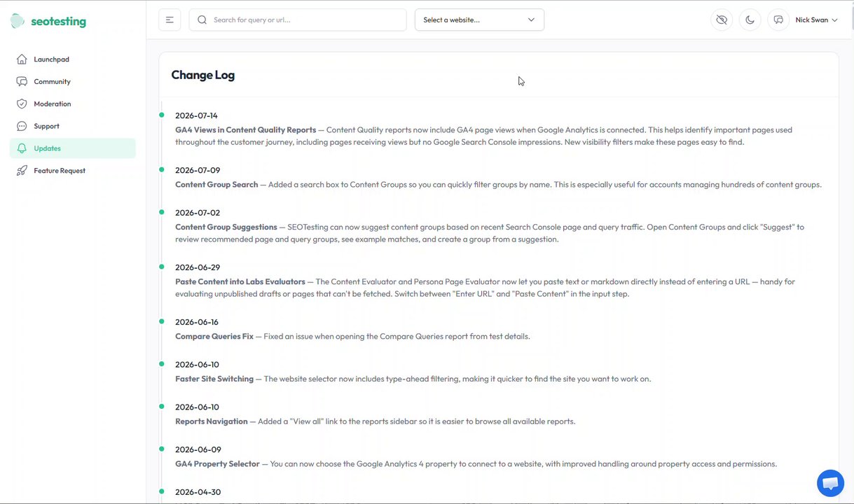Click the Support speech bubble icon
Viewport: 854px width, 504px height.
pyautogui.click(x=22, y=126)
